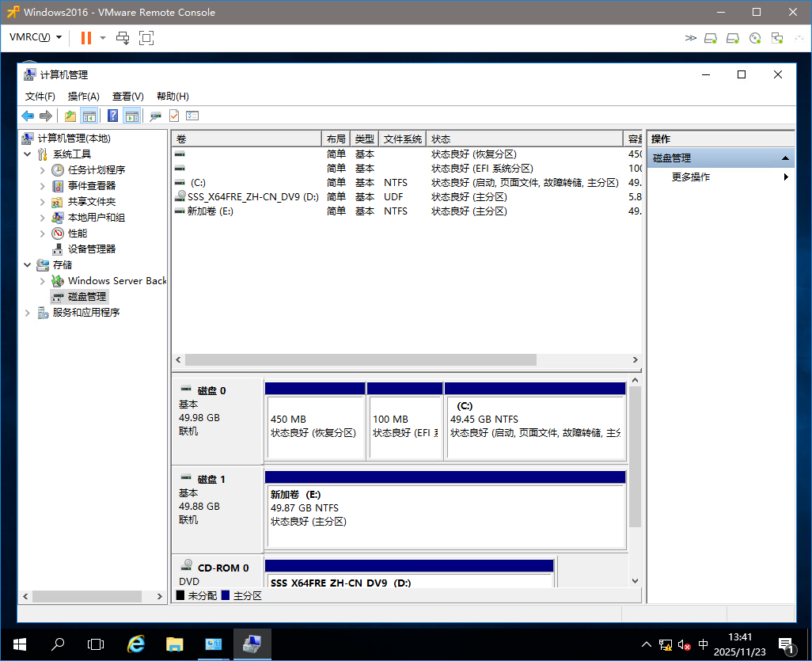Screen dimensions: 812x661
Task: Open the Action Center notification icon
Action: (x=787, y=645)
